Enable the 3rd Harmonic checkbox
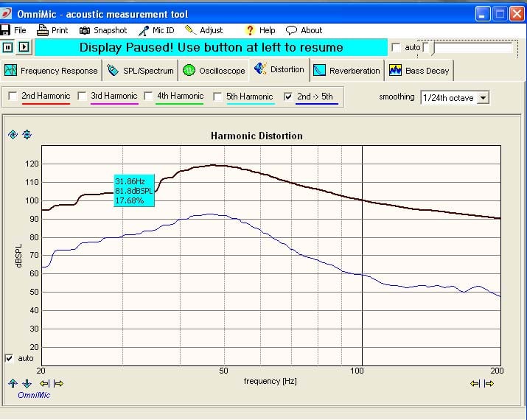 coord(82,96)
